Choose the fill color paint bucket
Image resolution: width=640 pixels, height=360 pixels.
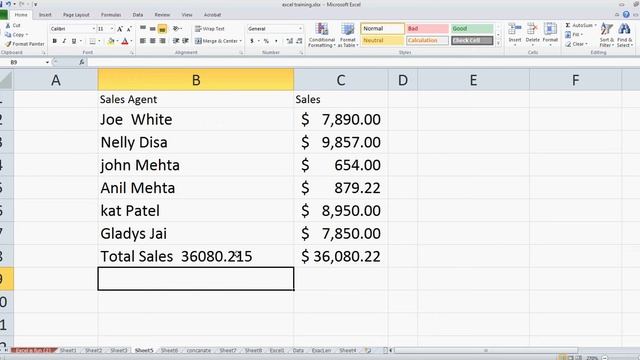(x=111, y=41)
